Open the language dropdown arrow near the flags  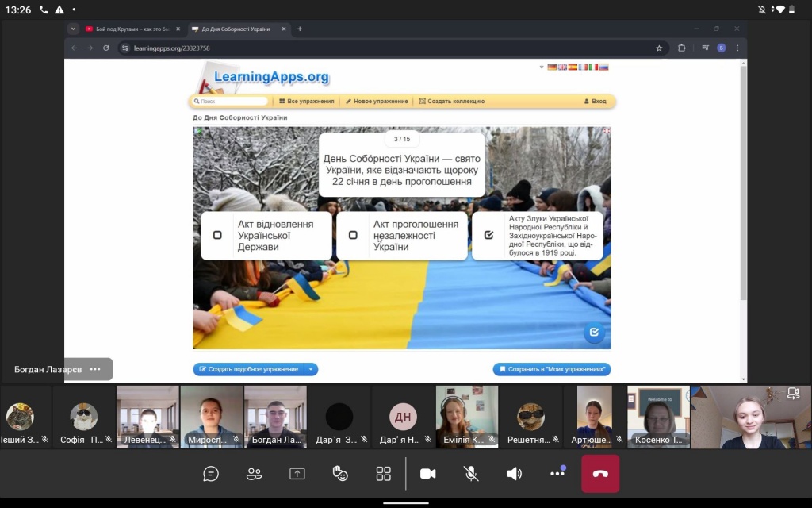click(542, 67)
